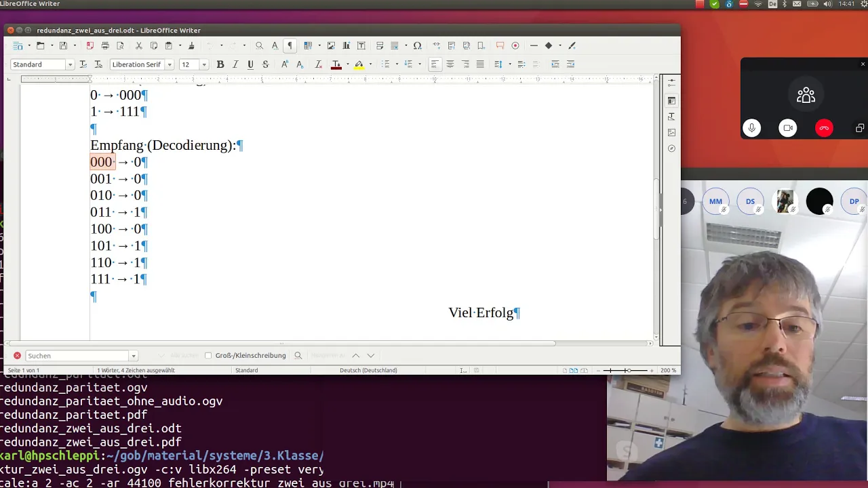Screen dimensions: 868x488
Task: Click the Insert Comment icon
Action: [x=500, y=45]
